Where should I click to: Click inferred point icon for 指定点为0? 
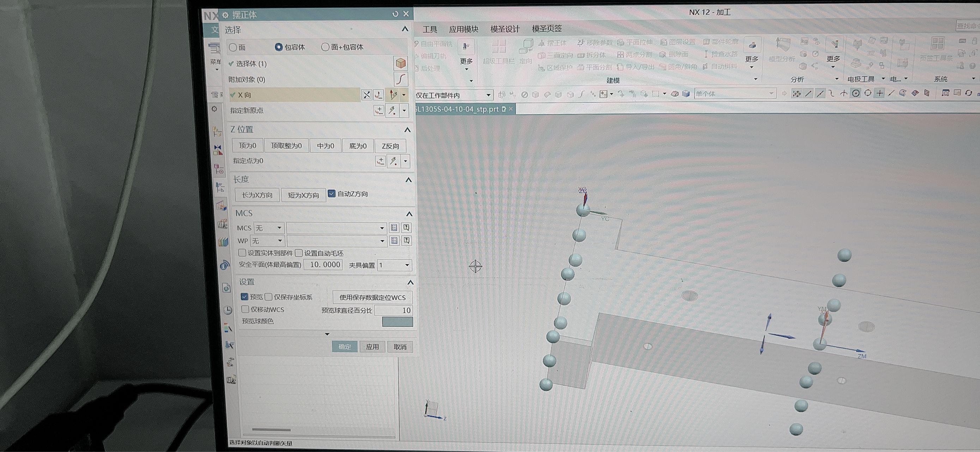[x=394, y=161]
